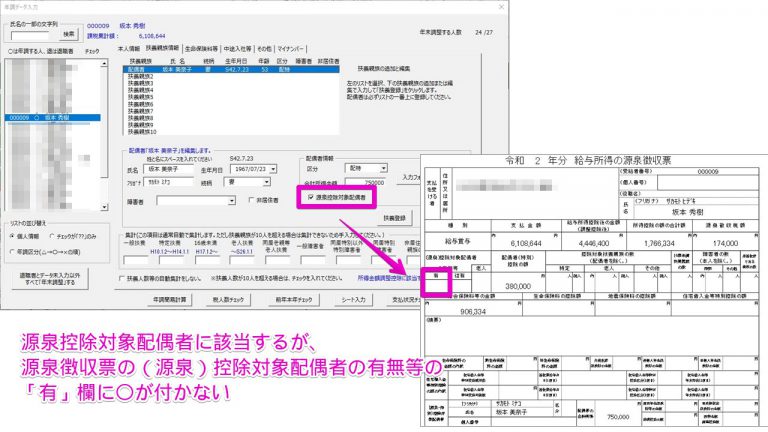
Task: Click 174,000 源泉徴収税額 in the slip
Action: [x=725, y=243]
